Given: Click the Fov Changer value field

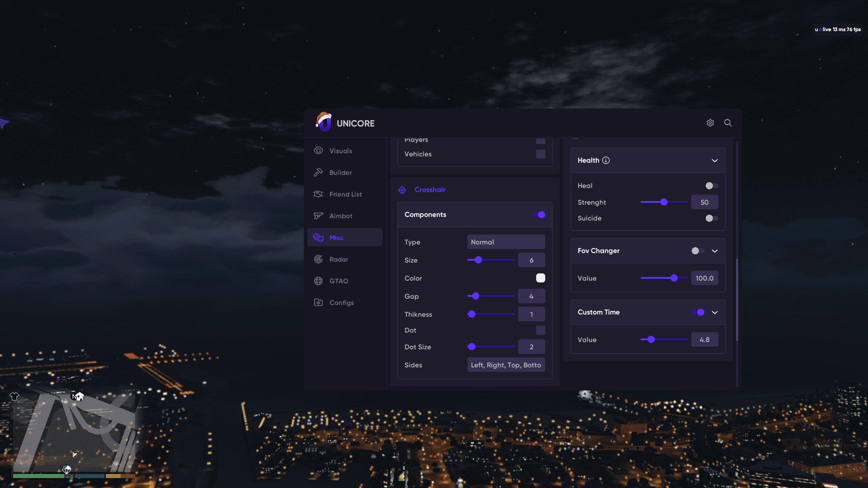Looking at the screenshot, I should 704,278.
